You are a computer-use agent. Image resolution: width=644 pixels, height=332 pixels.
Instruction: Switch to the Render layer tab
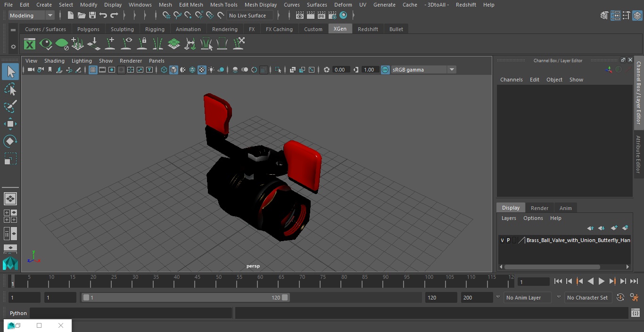click(539, 208)
